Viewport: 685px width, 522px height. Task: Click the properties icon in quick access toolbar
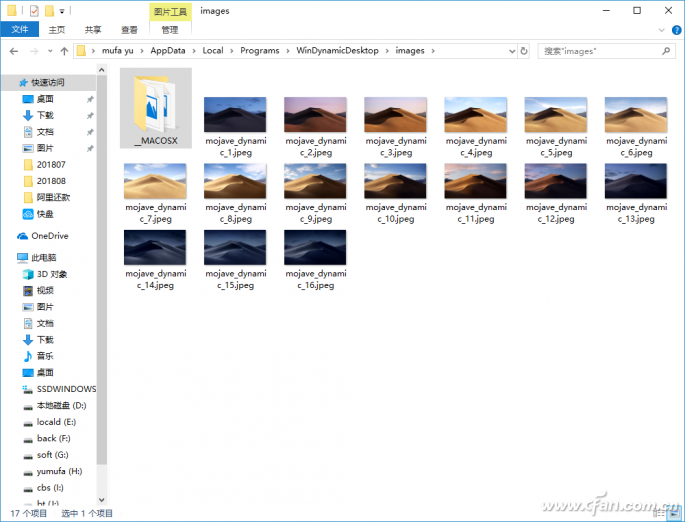pos(34,11)
